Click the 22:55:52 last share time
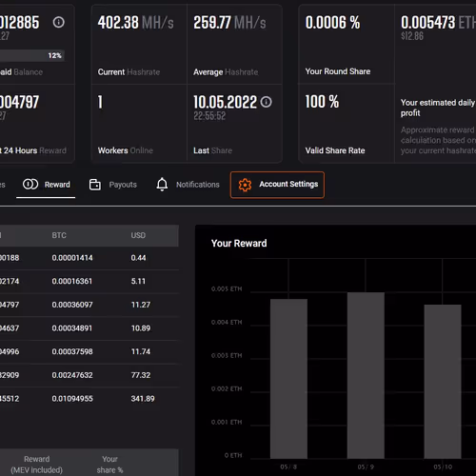 (209, 116)
